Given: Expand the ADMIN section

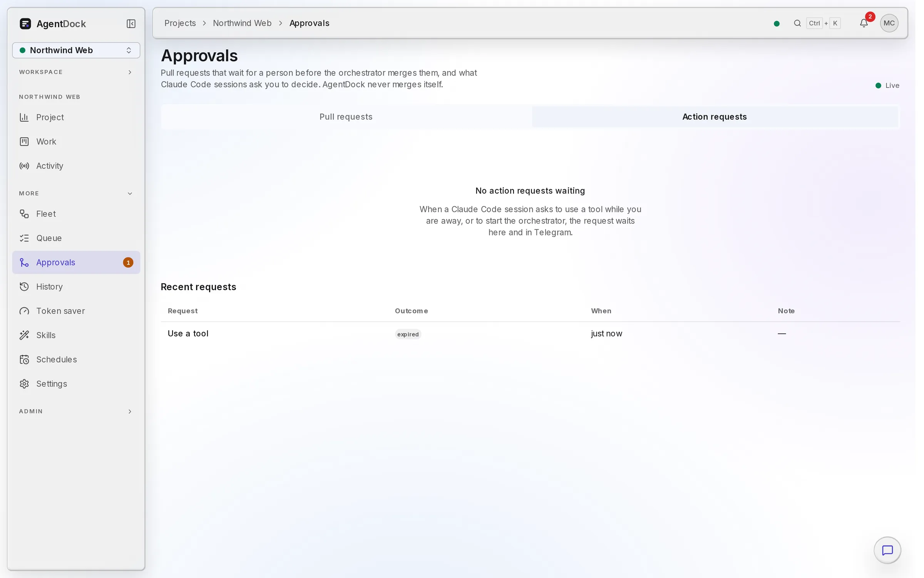Looking at the screenshot, I should tap(76, 412).
